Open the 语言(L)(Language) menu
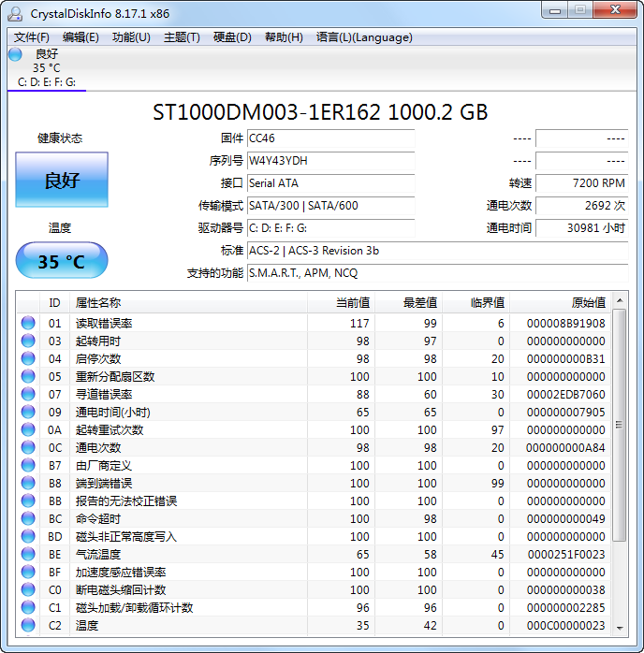The image size is (644, 653). coord(364,37)
